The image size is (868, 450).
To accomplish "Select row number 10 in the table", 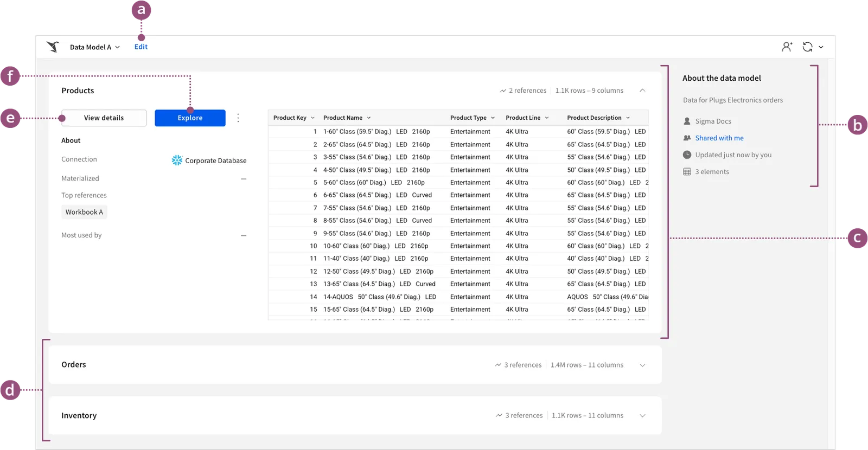I will [x=314, y=246].
